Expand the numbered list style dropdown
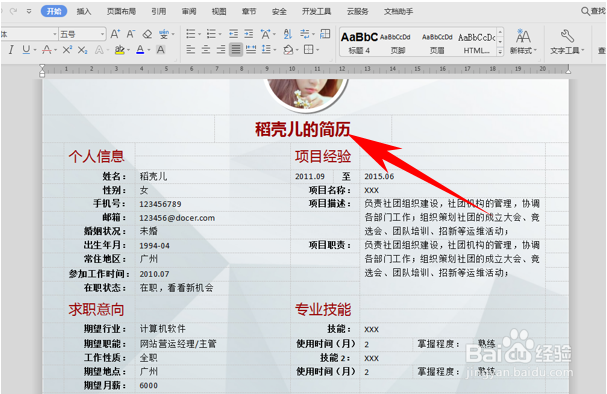607x394 pixels. 220,34
